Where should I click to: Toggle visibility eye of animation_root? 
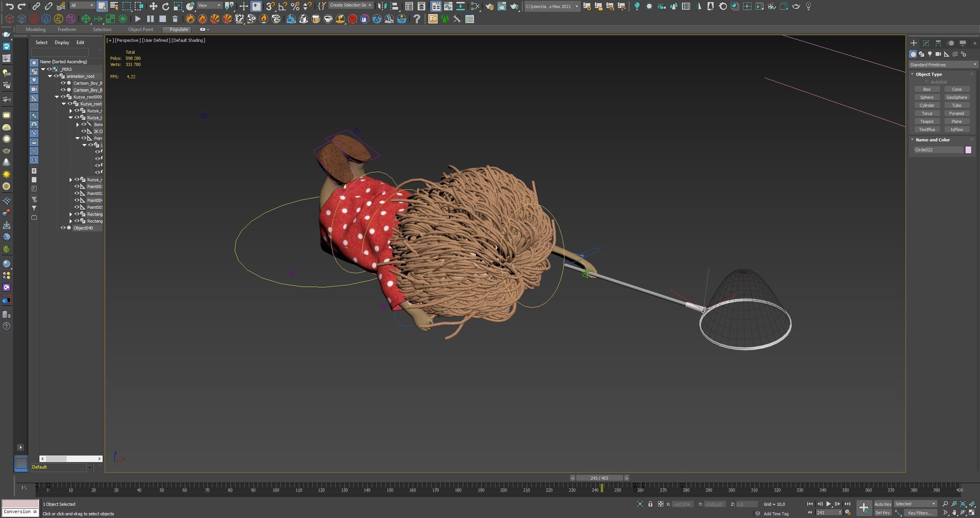[56, 76]
